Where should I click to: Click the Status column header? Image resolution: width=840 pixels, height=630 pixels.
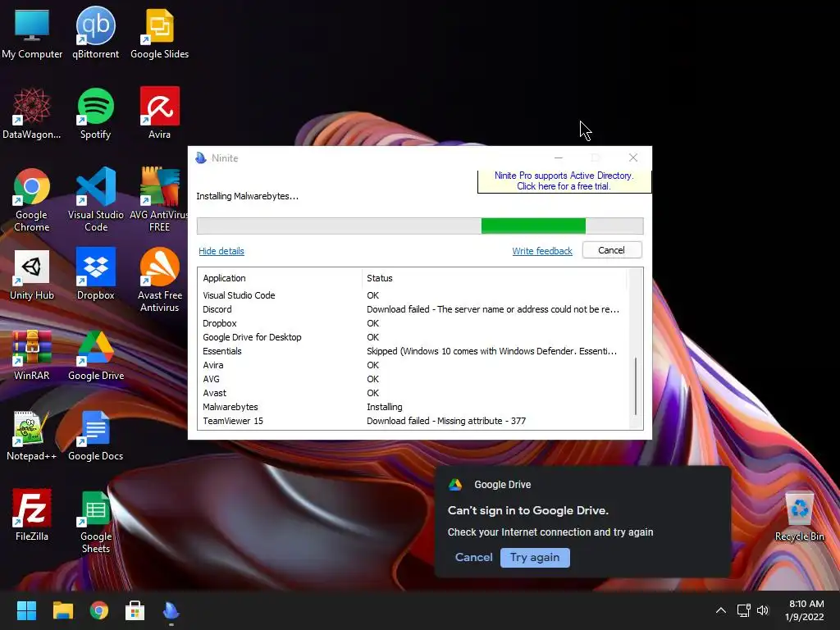coord(495,278)
